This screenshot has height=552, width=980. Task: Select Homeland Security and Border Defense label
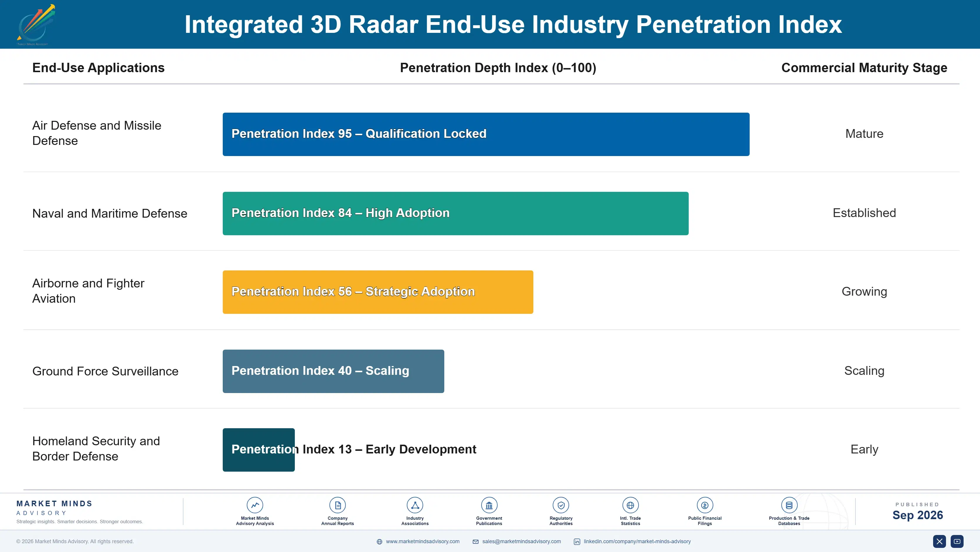click(x=96, y=448)
